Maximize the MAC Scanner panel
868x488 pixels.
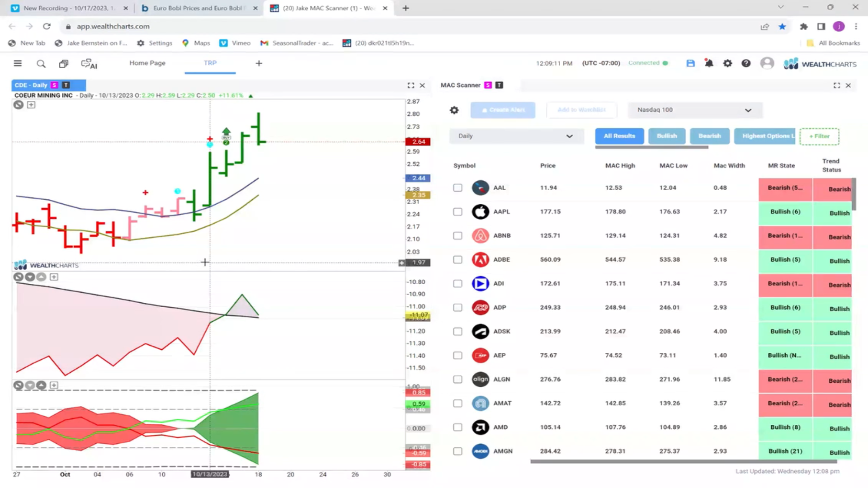pos(837,85)
